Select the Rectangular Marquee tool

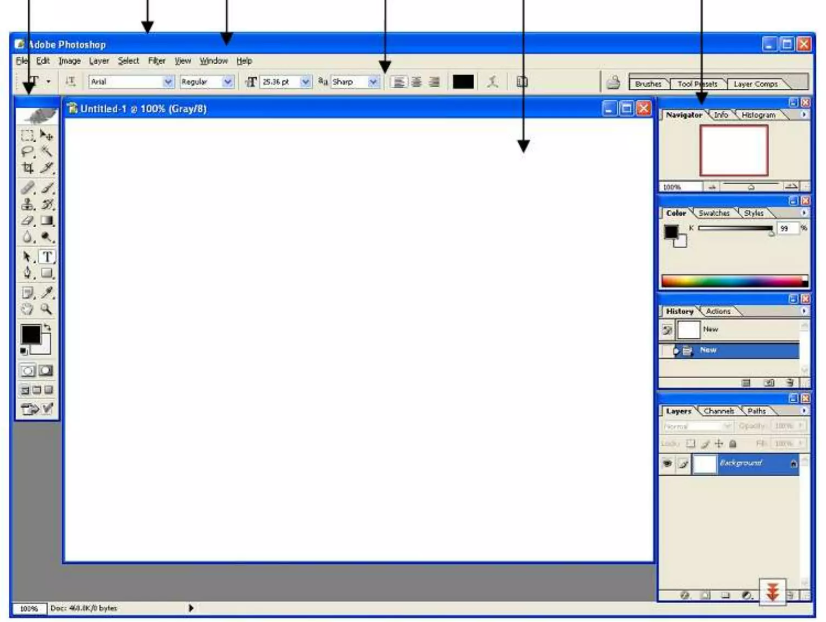28,135
